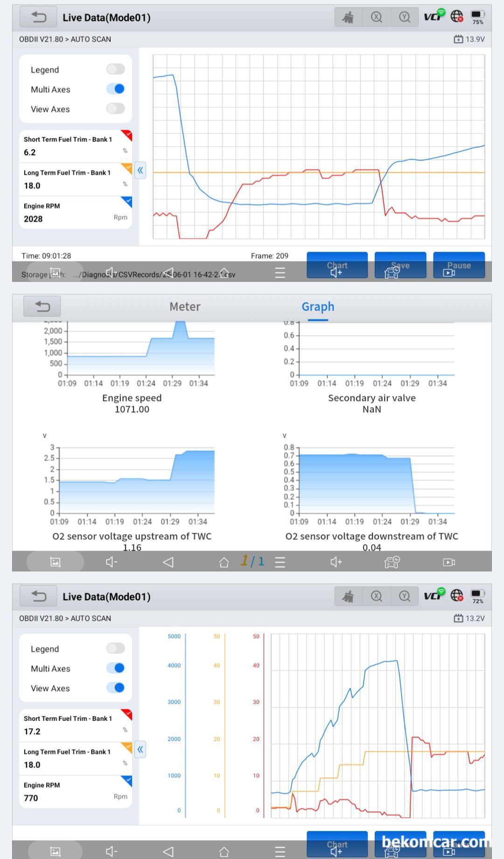
Task: Tap the back triangle in the bottom screen's navigation bar
Action: point(168,852)
